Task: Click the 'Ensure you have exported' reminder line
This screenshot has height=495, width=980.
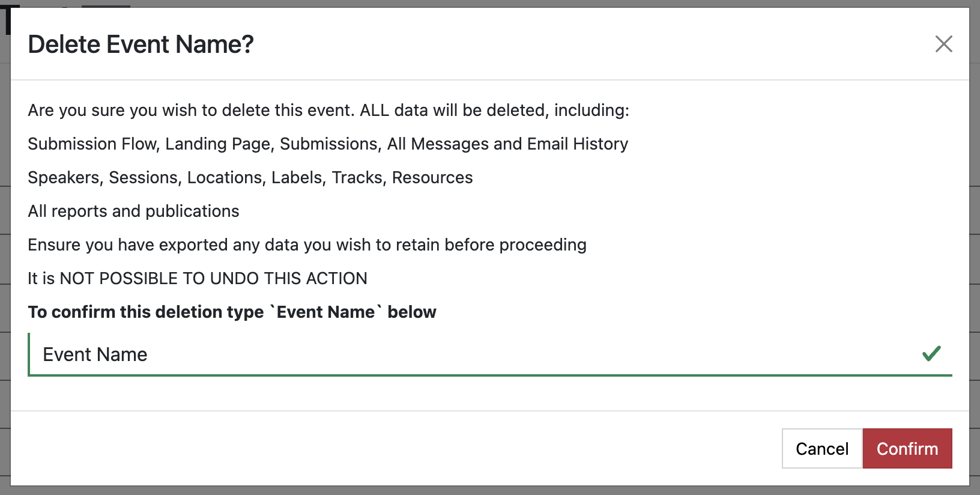Action: [x=307, y=245]
